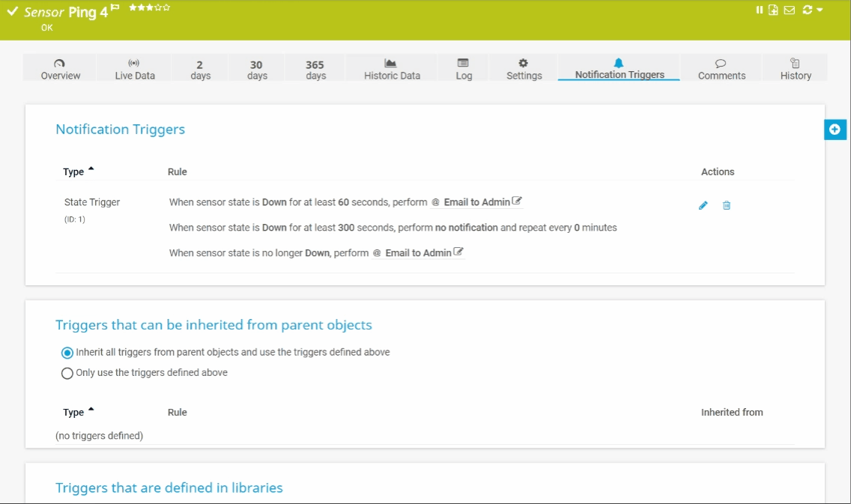The width and height of the screenshot is (851, 504).
Task: Toggle the sensor favorite flag icon
Action: (115, 7)
